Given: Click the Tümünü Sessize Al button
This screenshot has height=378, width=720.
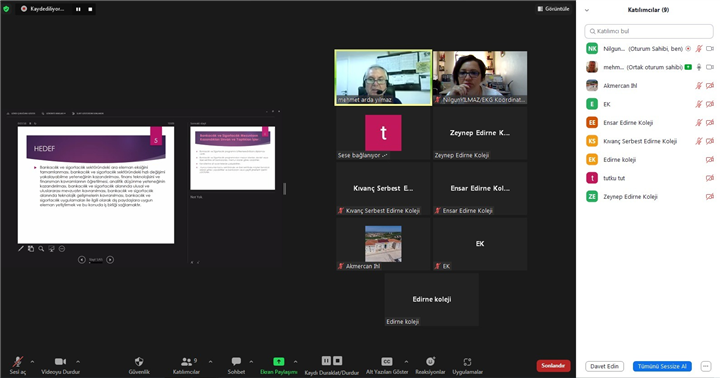Looking at the screenshot, I should click(662, 366).
